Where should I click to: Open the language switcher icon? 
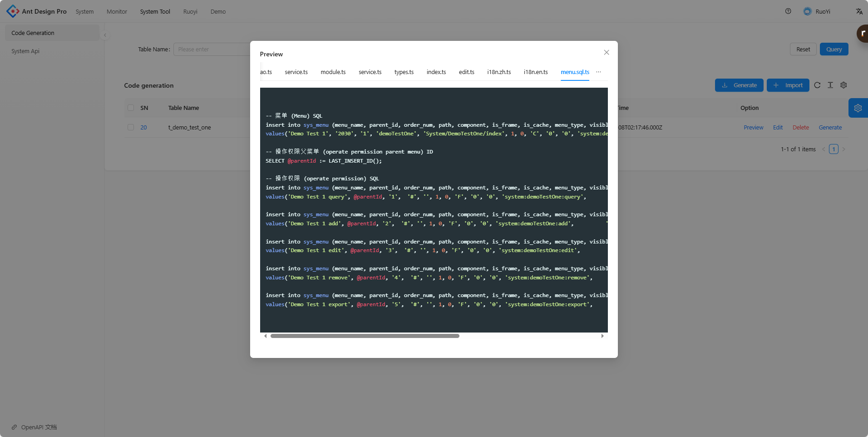859,11
